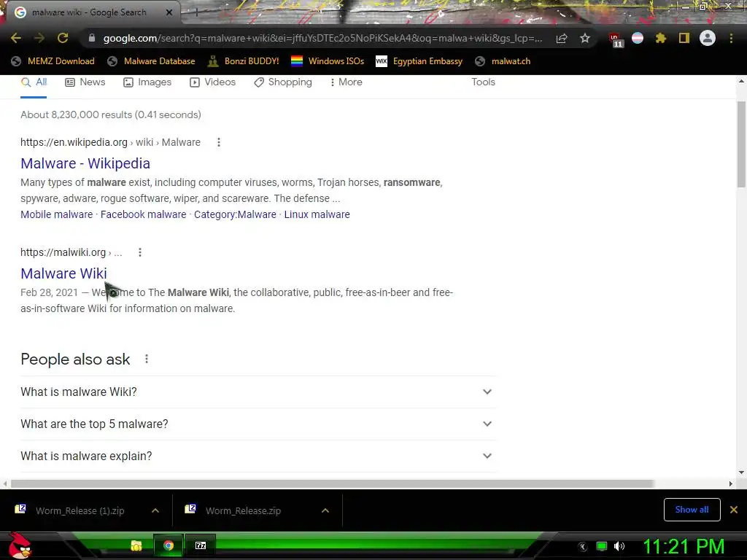The height and width of the screenshot is (560, 747).
Task: Open three-dot info for Wikipedia result
Action: coord(219,142)
